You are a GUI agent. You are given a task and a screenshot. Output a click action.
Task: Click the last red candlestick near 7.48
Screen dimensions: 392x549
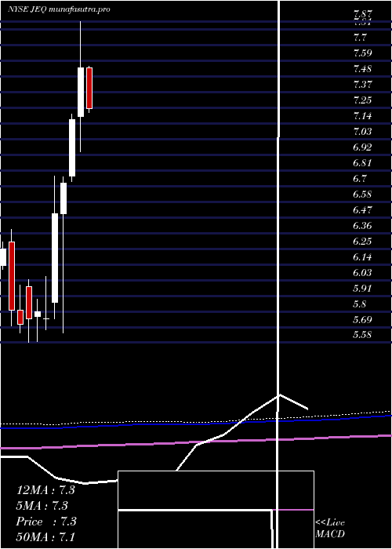[89, 88]
